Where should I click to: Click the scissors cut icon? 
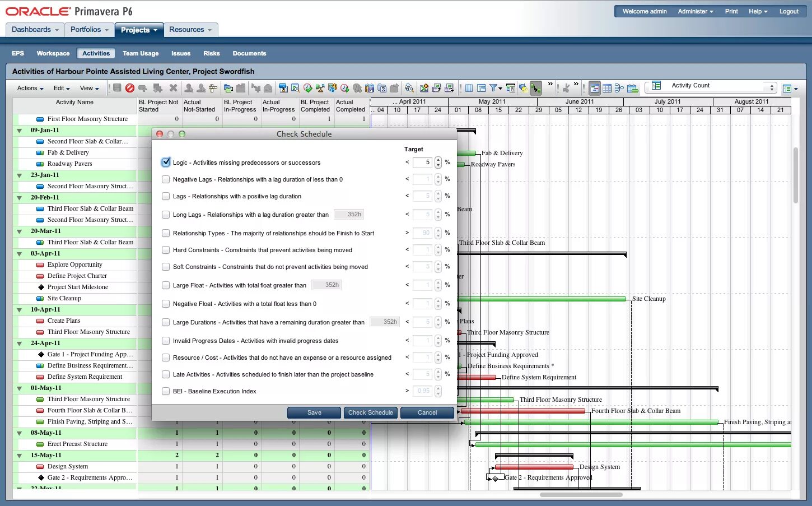(x=566, y=88)
